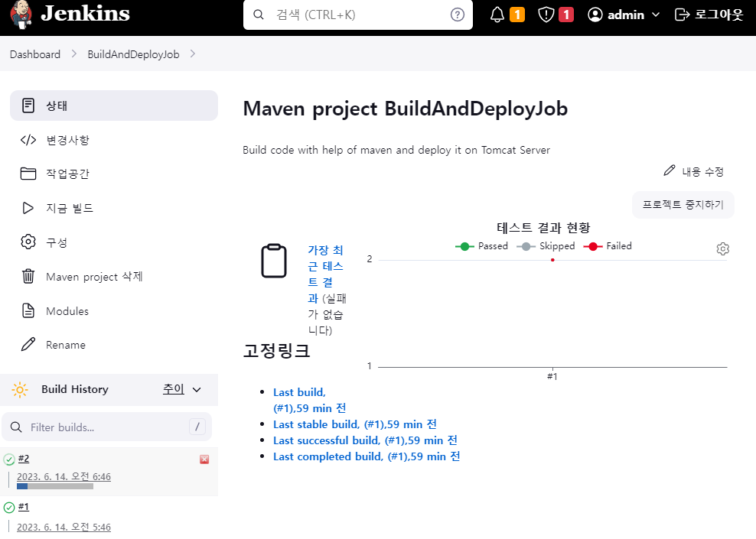Click the clipboard test result icon
Screen dimensions: 756x539
point(274,261)
